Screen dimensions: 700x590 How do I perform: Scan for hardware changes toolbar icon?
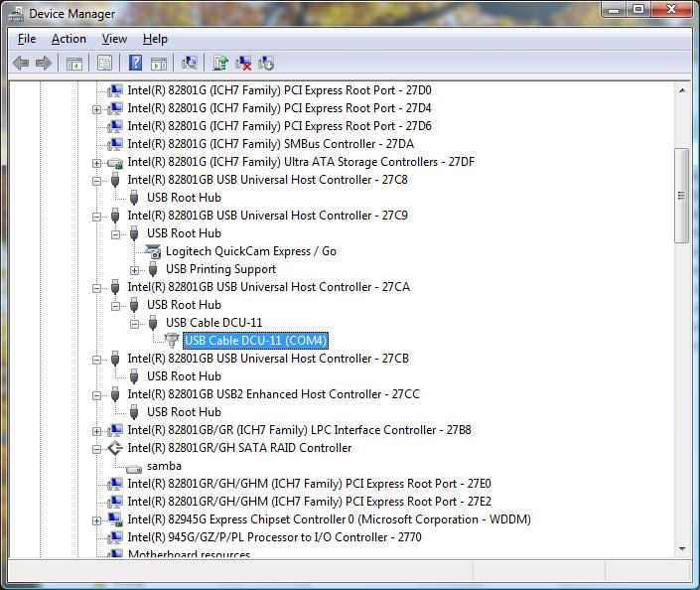(190, 63)
